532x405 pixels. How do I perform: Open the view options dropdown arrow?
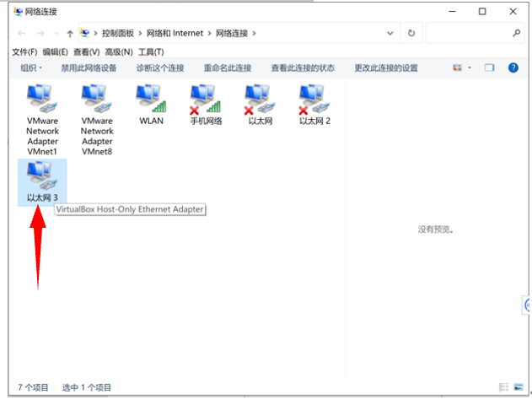point(470,67)
